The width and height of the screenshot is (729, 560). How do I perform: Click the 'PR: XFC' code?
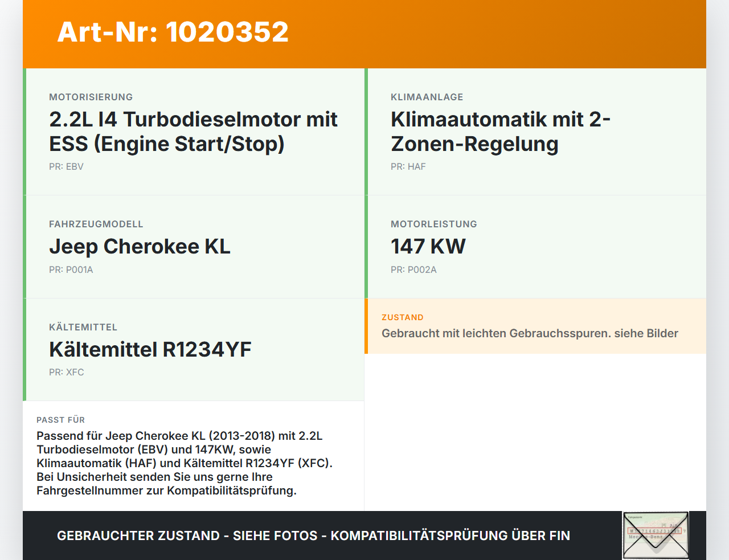67,372
